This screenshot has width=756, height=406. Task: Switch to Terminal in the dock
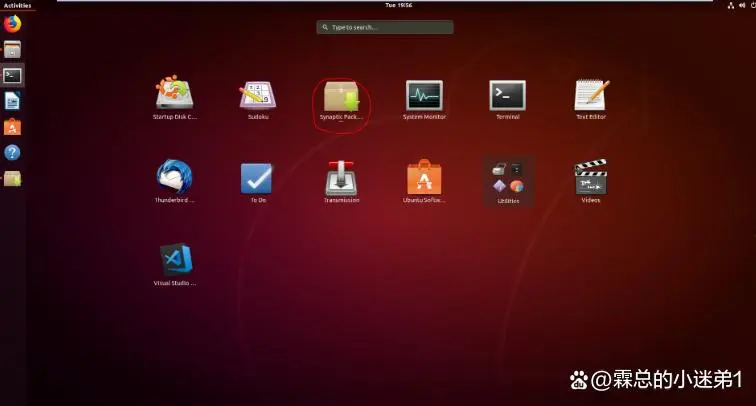[x=13, y=75]
